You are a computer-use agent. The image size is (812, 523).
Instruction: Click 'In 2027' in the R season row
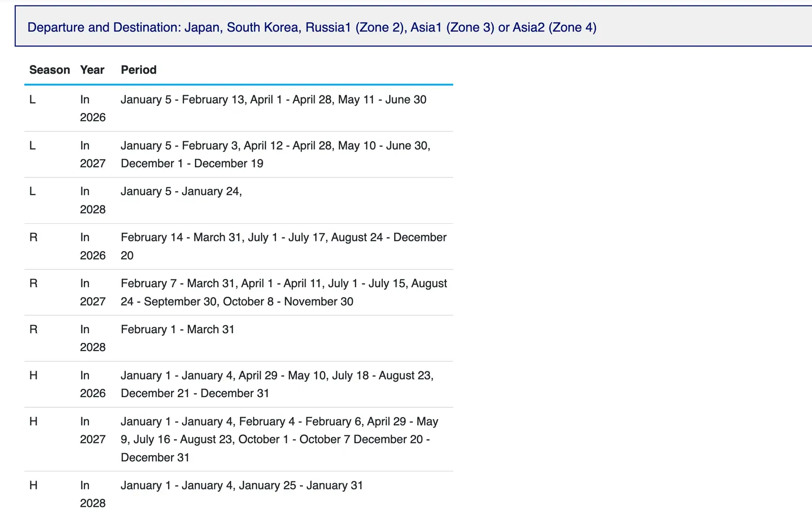click(x=93, y=293)
